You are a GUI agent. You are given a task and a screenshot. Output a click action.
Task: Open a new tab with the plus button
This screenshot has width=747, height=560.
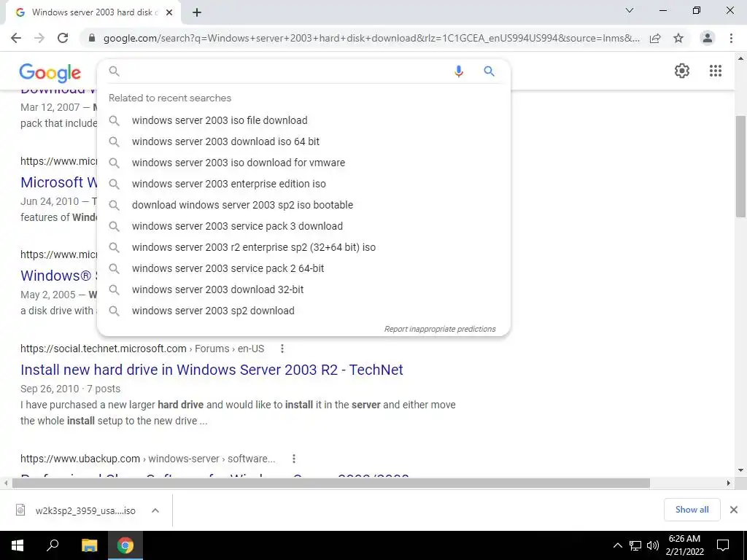pyautogui.click(x=197, y=12)
